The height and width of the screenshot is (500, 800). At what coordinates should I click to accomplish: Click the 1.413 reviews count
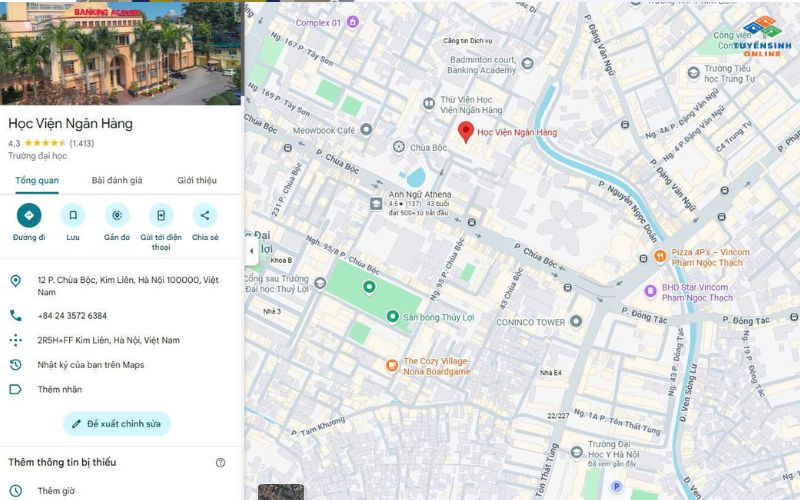(82, 143)
